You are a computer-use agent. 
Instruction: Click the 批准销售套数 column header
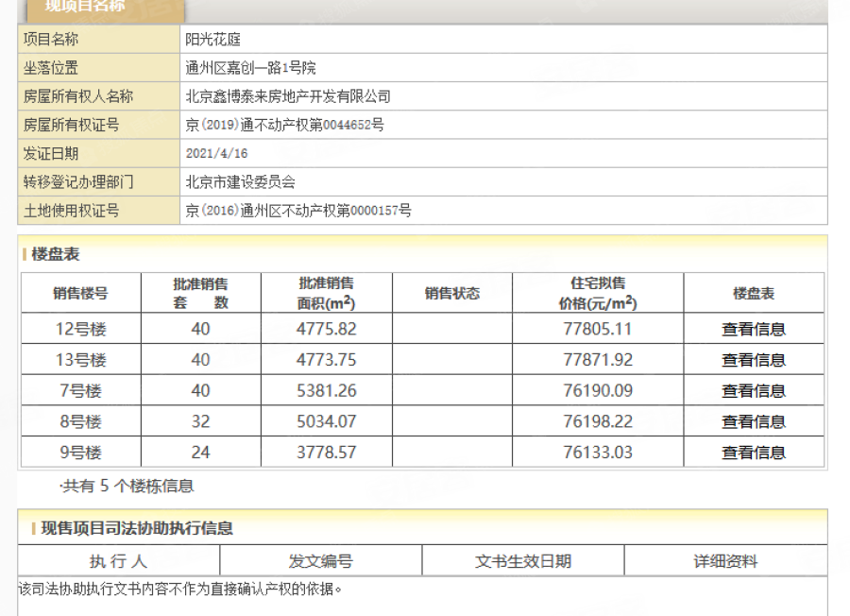tap(200, 293)
